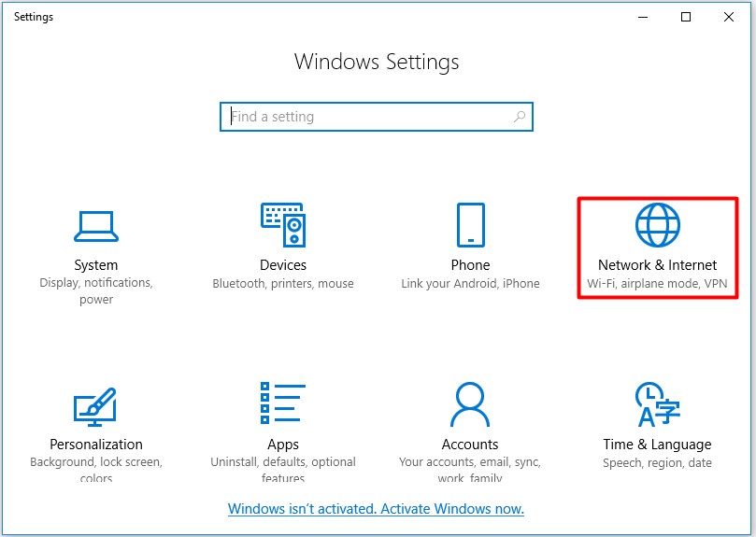756x537 pixels.
Task: Select the Time & Language label
Action: tap(657, 445)
